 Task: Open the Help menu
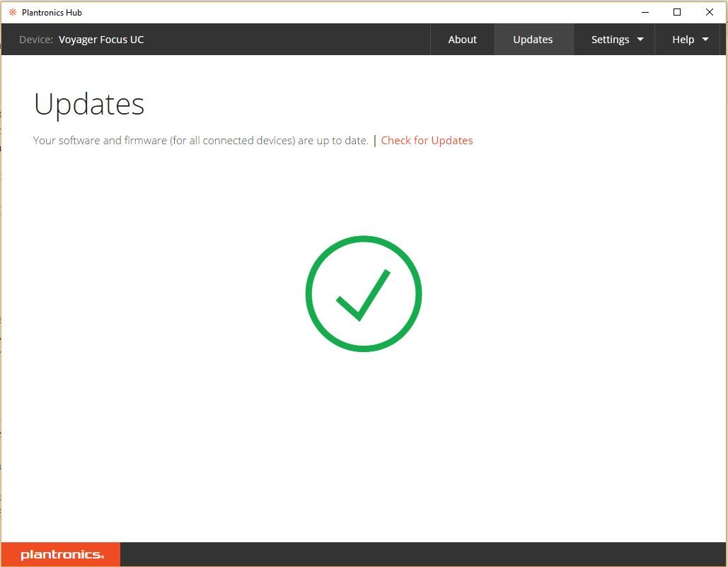(688, 40)
